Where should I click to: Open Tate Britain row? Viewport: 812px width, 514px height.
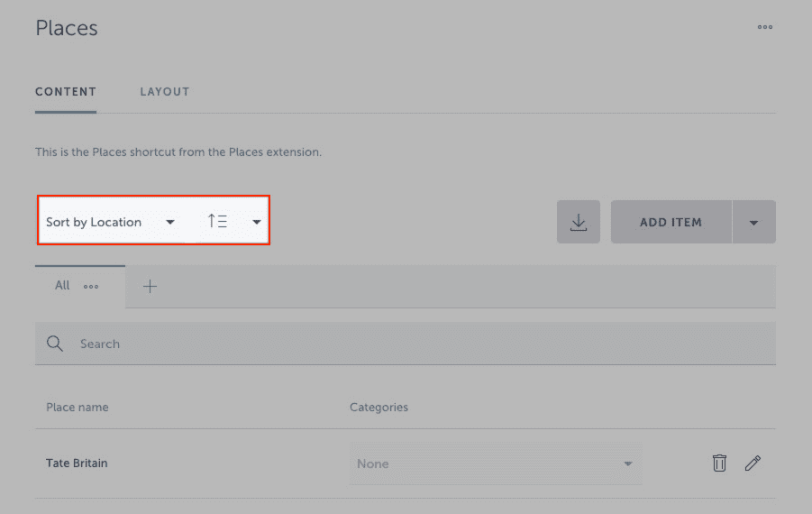[77, 464]
